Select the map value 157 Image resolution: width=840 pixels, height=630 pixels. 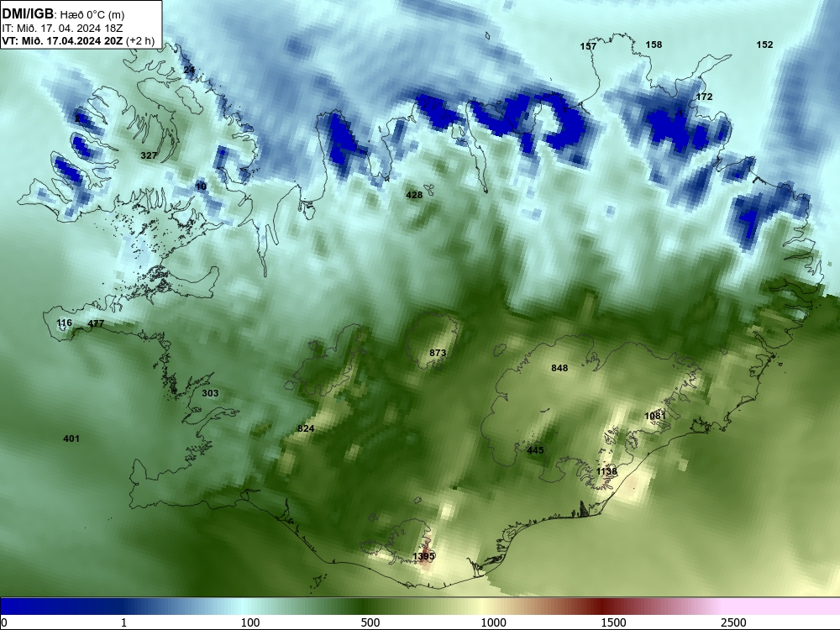click(588, 46)
